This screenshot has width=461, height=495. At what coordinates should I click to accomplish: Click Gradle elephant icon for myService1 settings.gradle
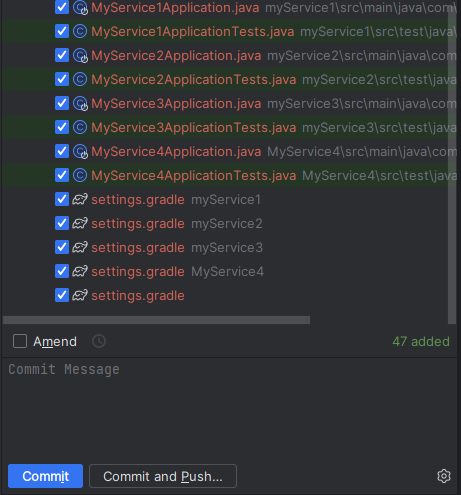tap(80, 199)
